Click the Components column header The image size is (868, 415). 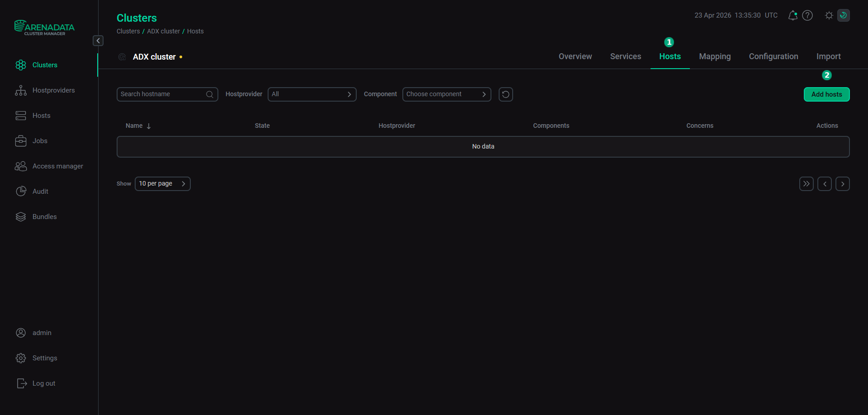coord(551,126)
